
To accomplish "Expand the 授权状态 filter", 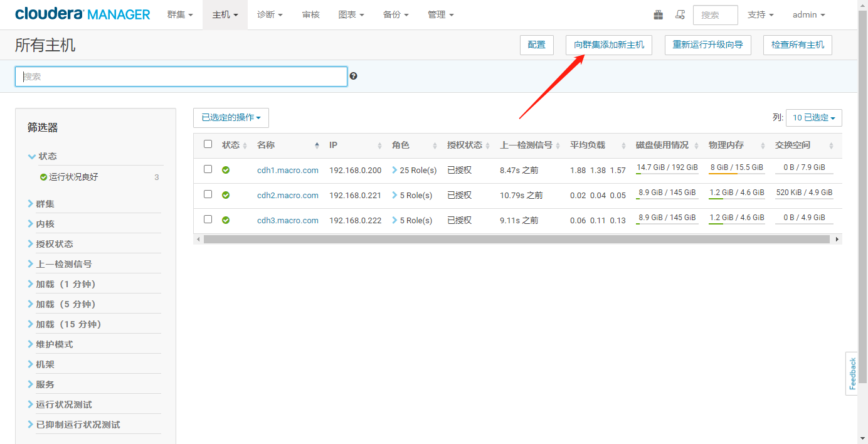I will [x=50, y=244].
